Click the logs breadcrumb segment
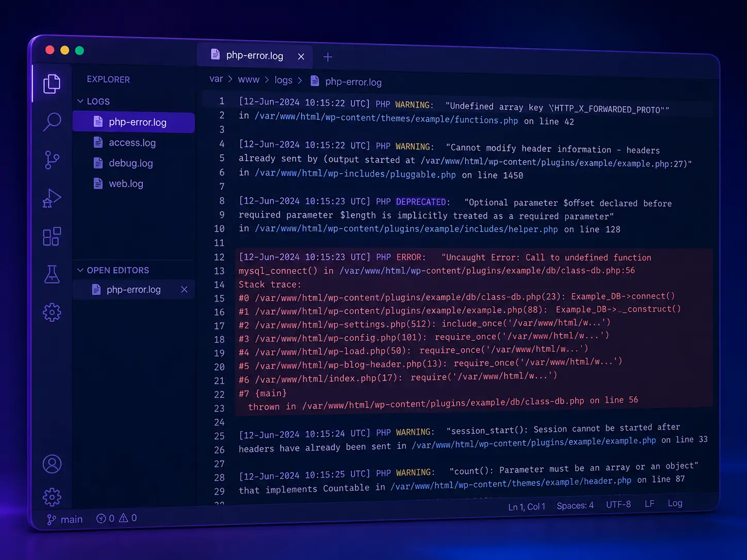The height and width of the screenshot is (560, 747). point(283,80)
